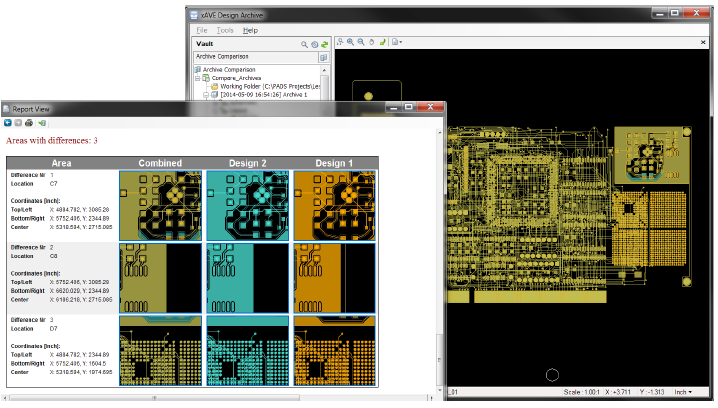Click Location C7 text in Difference 1
This screenshot has width=718, height=408.
[x=54, y=184]
